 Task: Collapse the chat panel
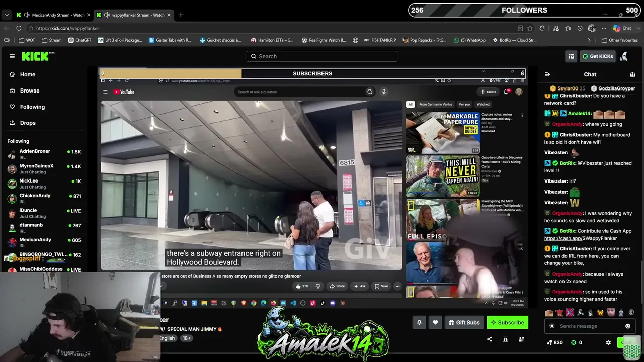tap(547, 74)
